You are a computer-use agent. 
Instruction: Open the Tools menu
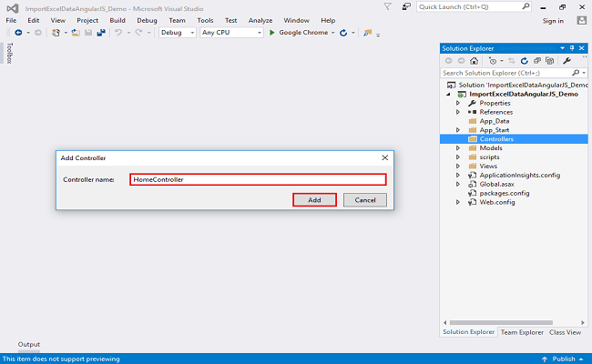pyautogui.click(x=205, y=20)
